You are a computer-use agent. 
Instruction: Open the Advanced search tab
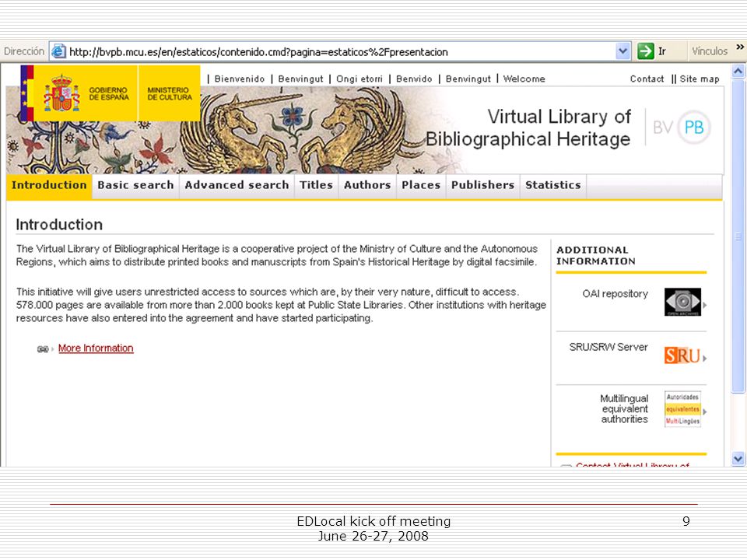click(237, 185)
